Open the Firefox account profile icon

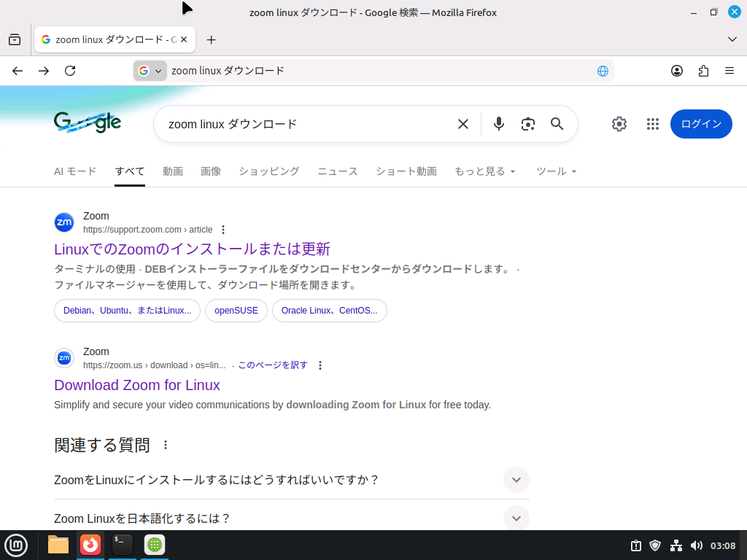point(676,71)
